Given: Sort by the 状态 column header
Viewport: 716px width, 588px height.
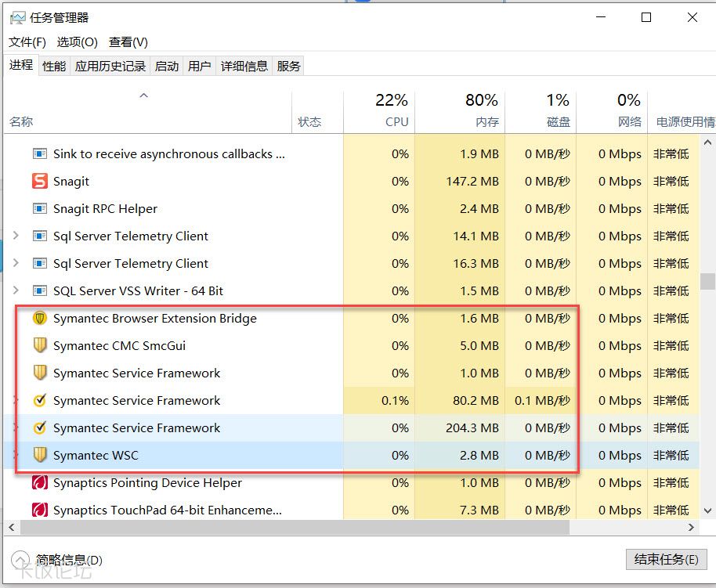Looking at the screenshot, I should [x=317, y=112].
